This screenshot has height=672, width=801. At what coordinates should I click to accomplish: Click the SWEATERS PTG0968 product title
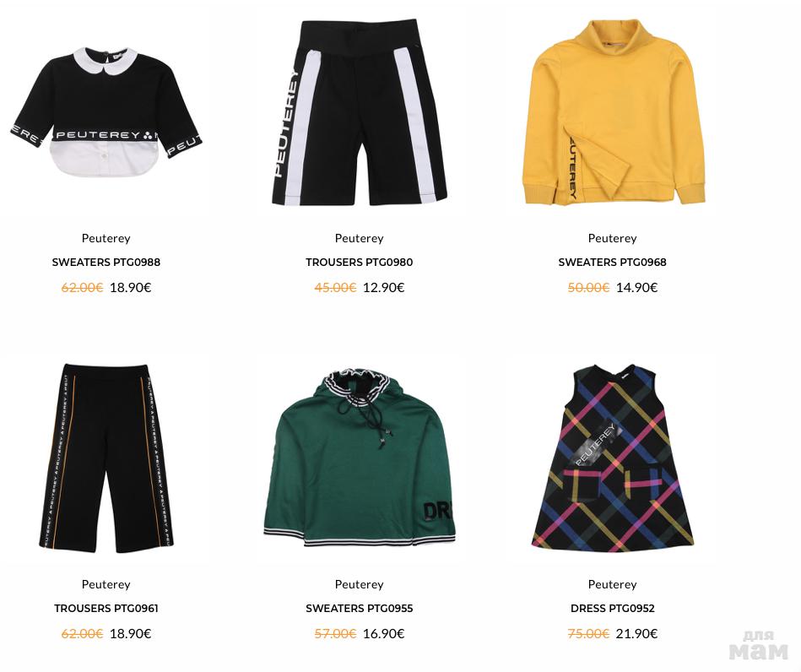point(613,263)
